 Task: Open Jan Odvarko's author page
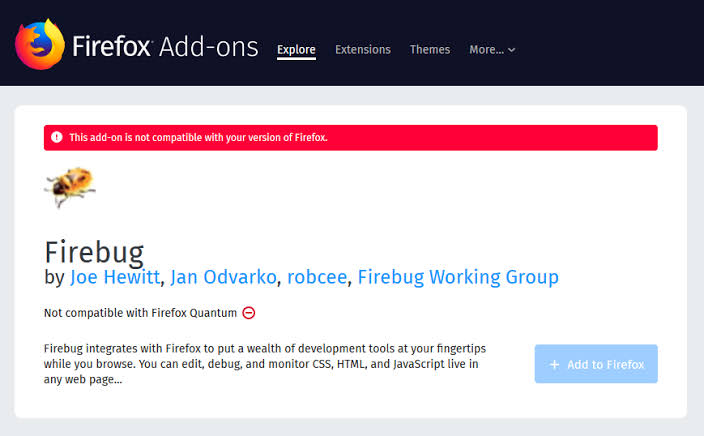(223, 277)
